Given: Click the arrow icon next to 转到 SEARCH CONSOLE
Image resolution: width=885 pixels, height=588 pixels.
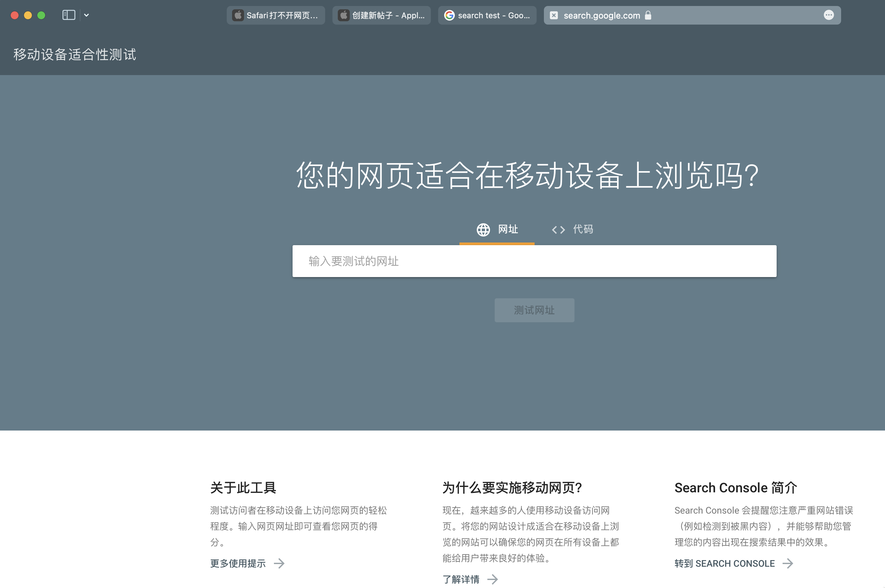Looking at the screenshot, I should coord(788,563).
